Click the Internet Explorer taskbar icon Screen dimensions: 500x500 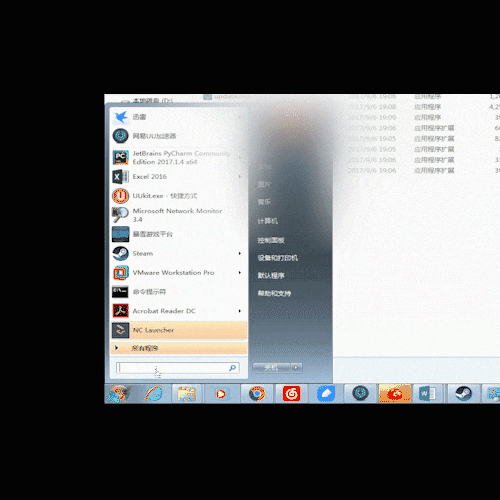coord(154,394)
